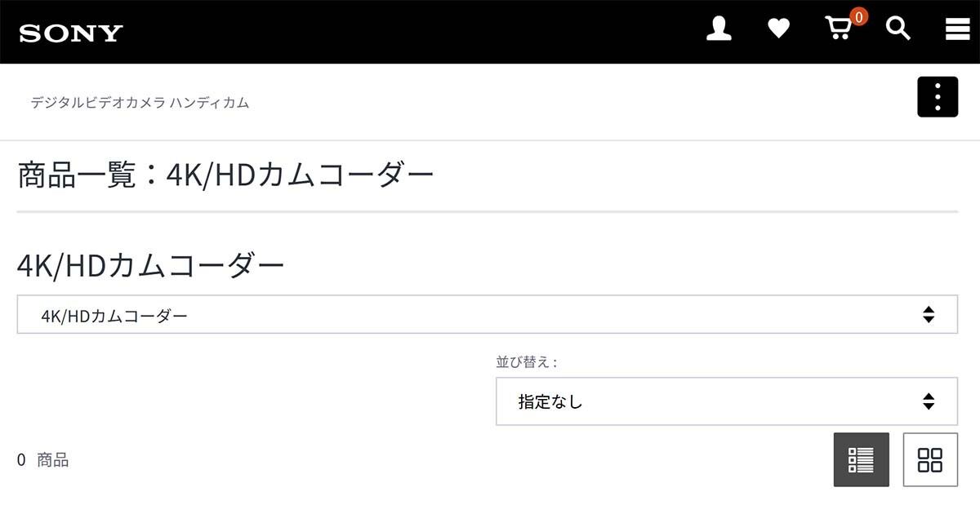Image resolution: width=980 pixels, height=514 pixels.
Task: Click the cart item count badge
Action: (x=858, y=17)
